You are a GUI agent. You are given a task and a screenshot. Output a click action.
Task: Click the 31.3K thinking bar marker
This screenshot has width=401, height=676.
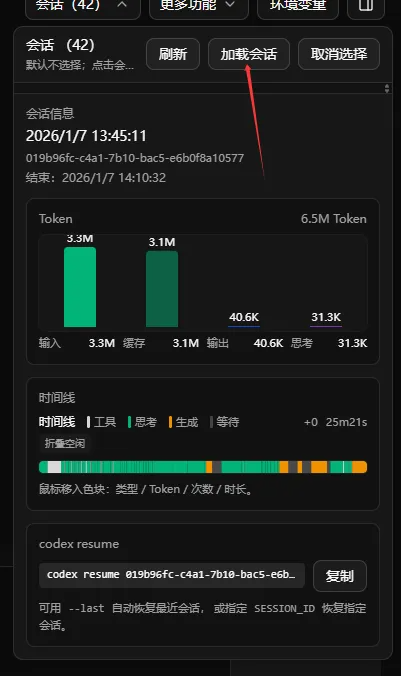coord(326,325)
